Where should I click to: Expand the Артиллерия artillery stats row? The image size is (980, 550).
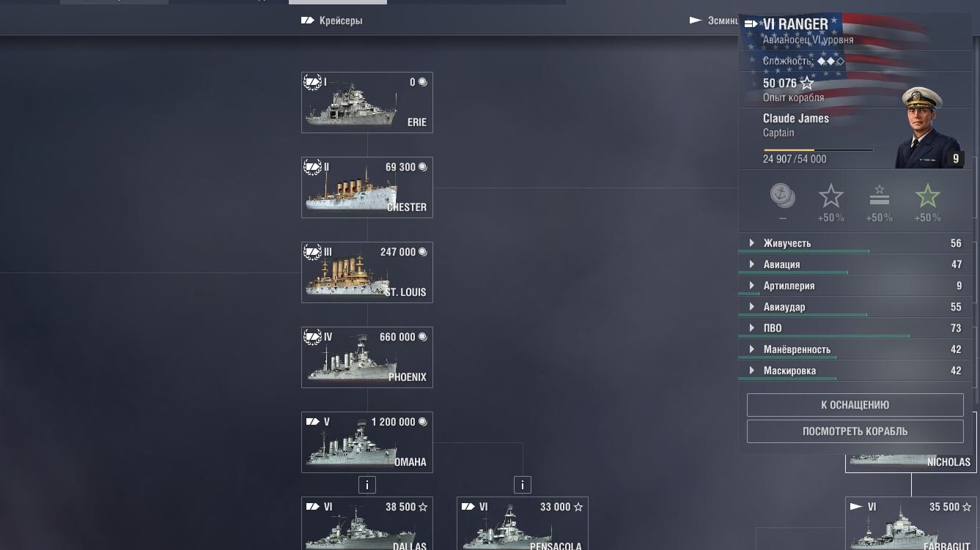[x=855, y=286]
